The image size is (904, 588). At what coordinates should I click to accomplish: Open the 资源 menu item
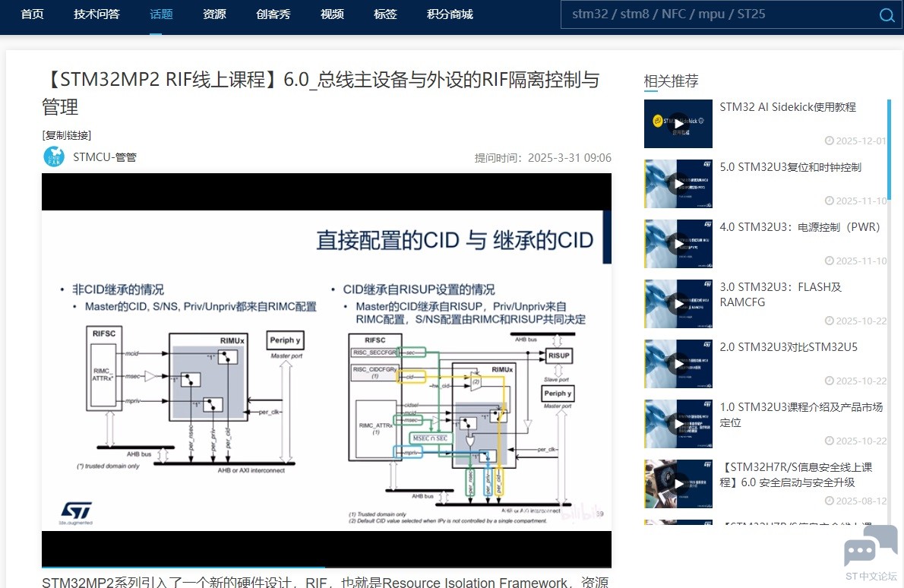click(214, 14)
